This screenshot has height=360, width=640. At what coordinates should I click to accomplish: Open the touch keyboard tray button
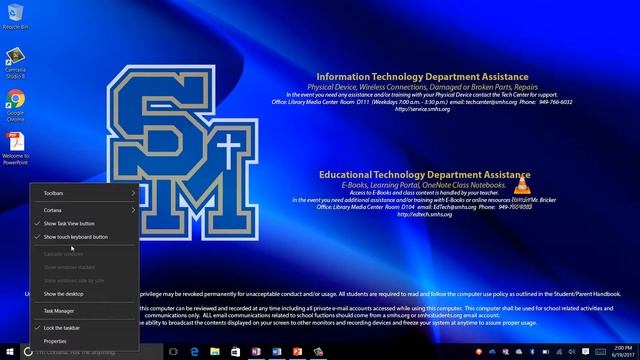click(x=600, y=351)
